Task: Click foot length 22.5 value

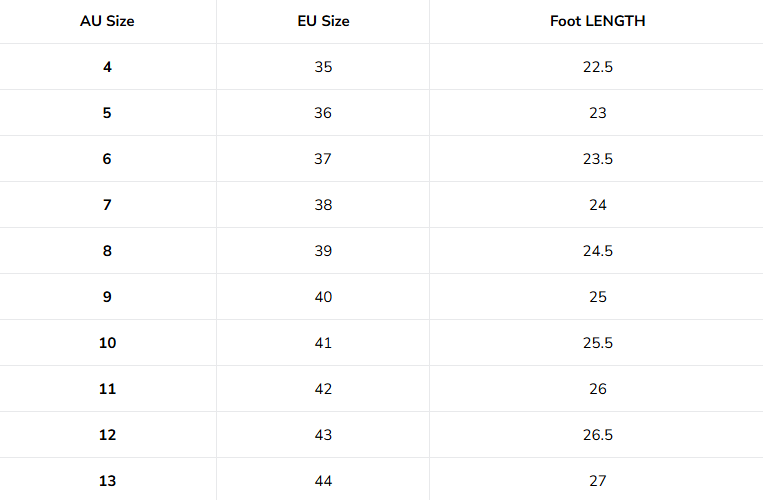Action: (x=597, y=67)
